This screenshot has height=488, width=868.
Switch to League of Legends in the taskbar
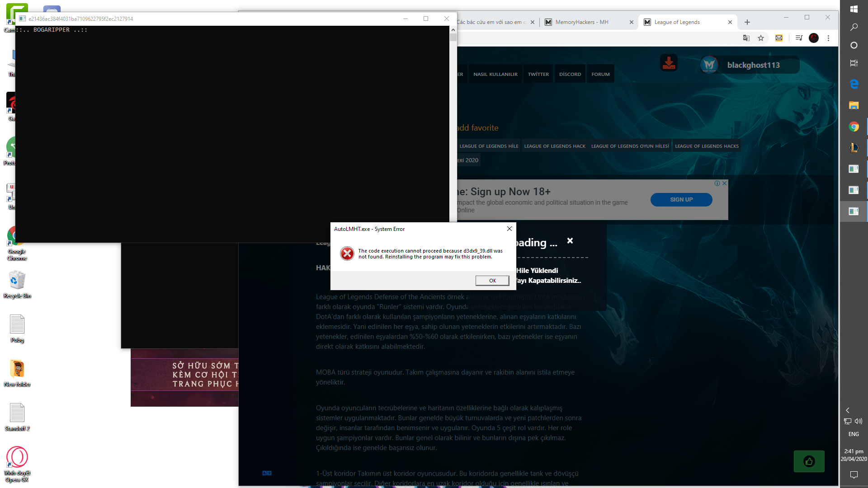[854, 148]
